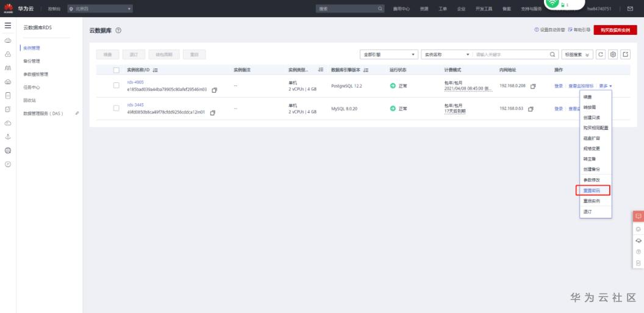Screen dimensions: 644x313
Task: Choose 重置密码 from the More menu
Action: (x=592, y=190)
